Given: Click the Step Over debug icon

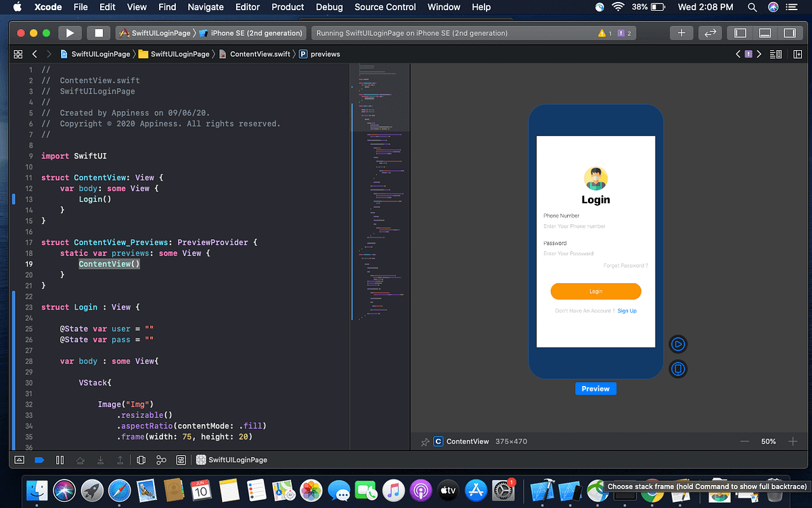Looking at the screenshot, I should tap(81, 460).
